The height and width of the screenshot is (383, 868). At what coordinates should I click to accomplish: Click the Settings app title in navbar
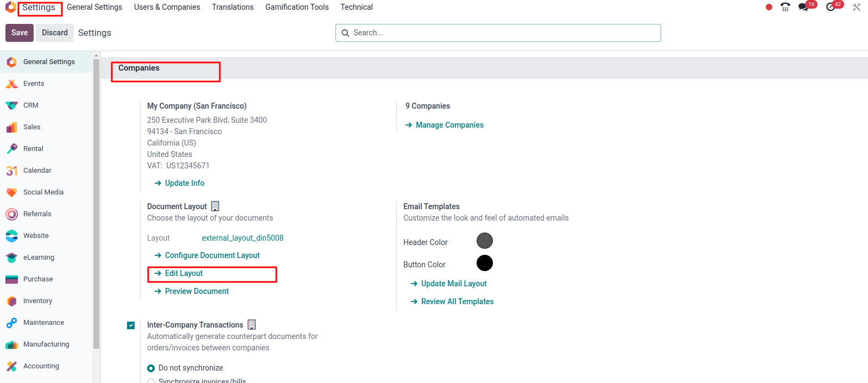pos(39,8)
